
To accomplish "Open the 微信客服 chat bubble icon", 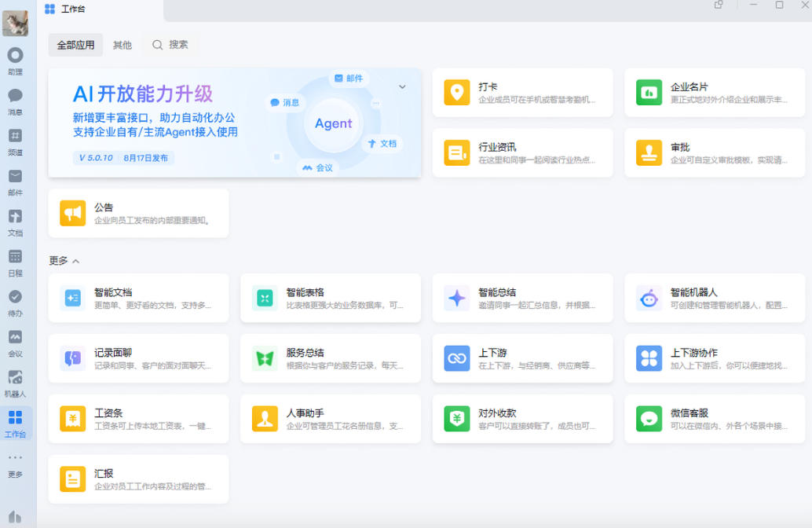I will pos(649,419).
